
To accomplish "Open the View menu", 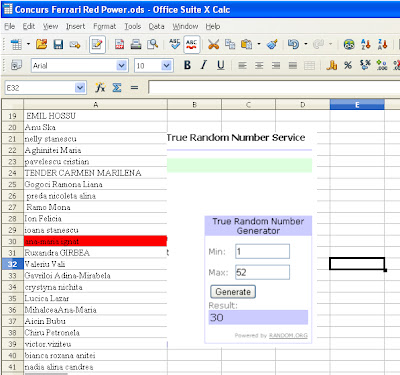I will 50,26.
